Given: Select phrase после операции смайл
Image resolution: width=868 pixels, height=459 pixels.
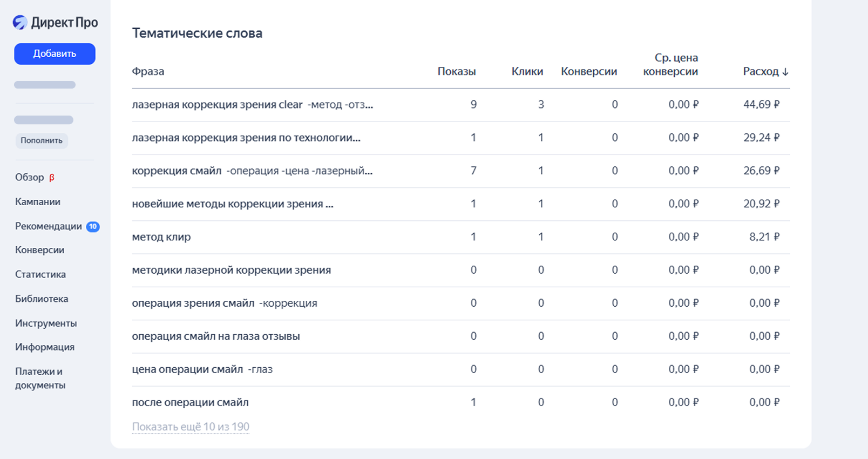Looking at the screenshot, I should pos(190,402).
